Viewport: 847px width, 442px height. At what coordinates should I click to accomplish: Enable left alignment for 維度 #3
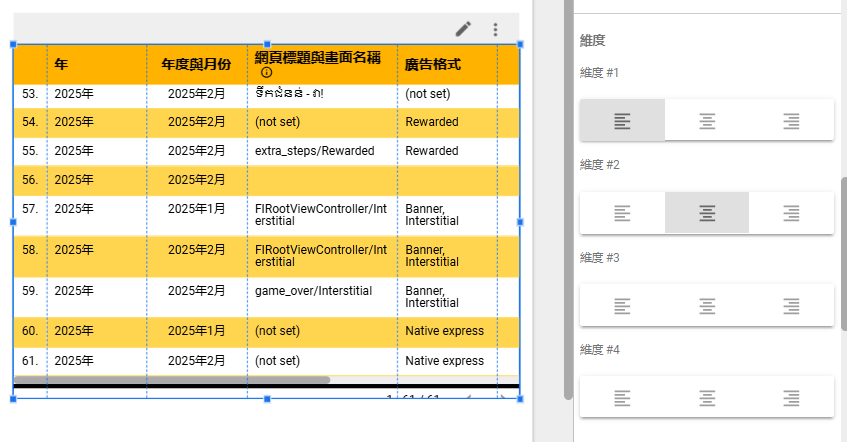coord(622,306)
